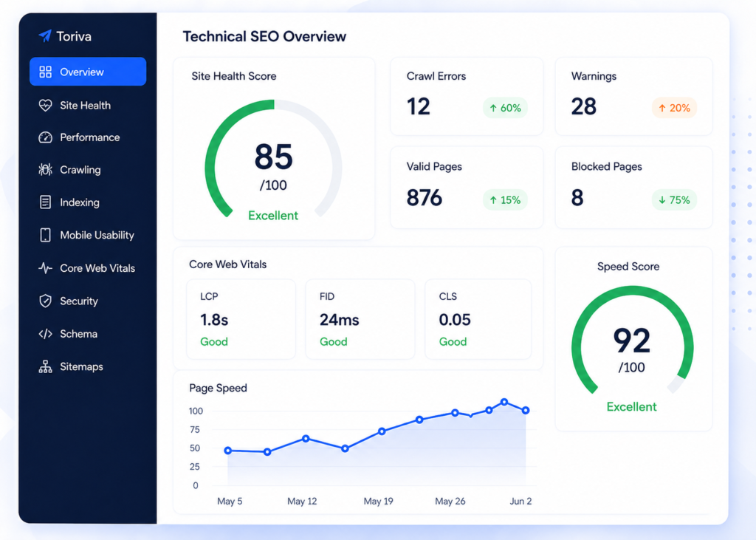Click the May 26 axis label
This screenshot has width=756, height=540.
point(450,502)
